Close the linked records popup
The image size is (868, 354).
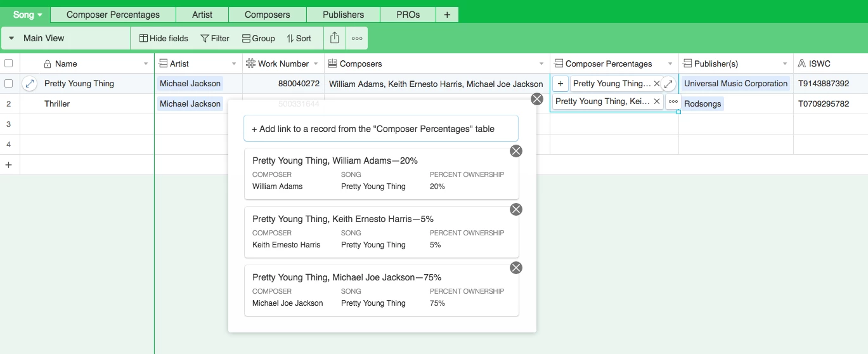(537, 99)
